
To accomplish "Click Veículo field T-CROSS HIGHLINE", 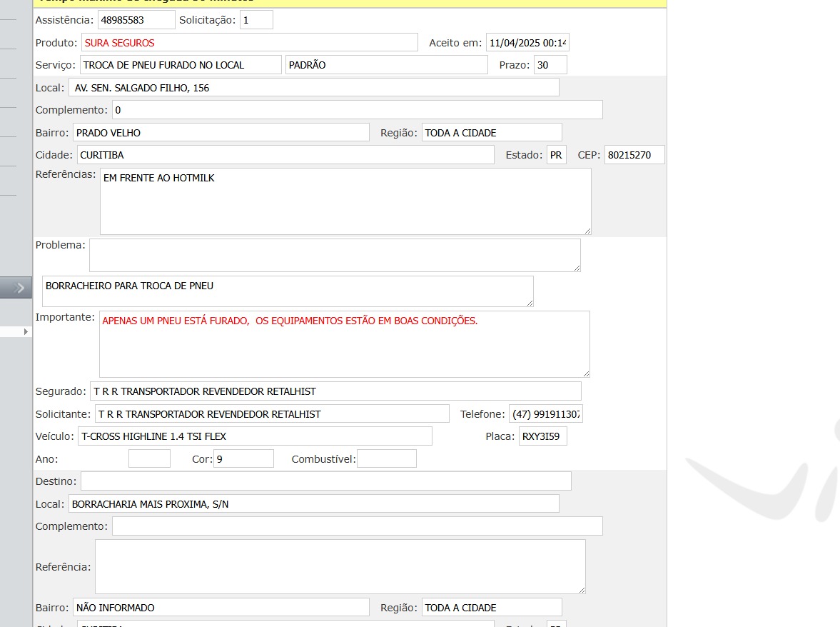I will (255, 436).
